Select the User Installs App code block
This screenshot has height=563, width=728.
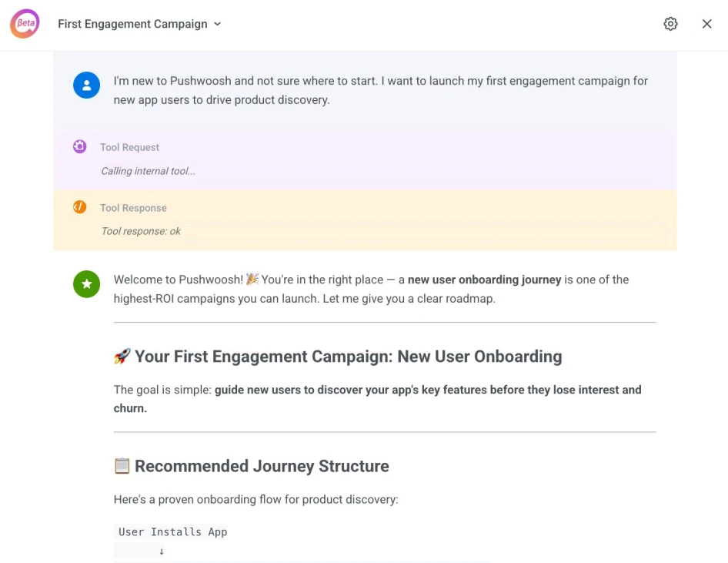[x=171, y=531]
